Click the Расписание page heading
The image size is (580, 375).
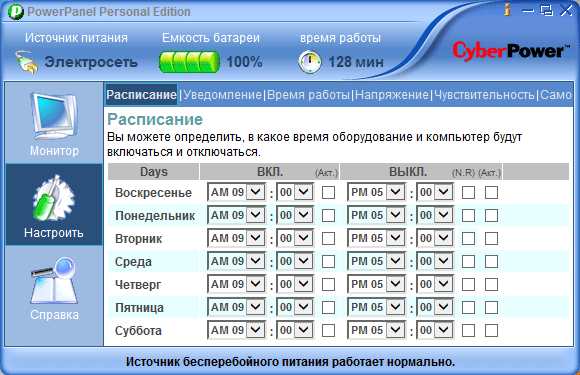[155, 119]
